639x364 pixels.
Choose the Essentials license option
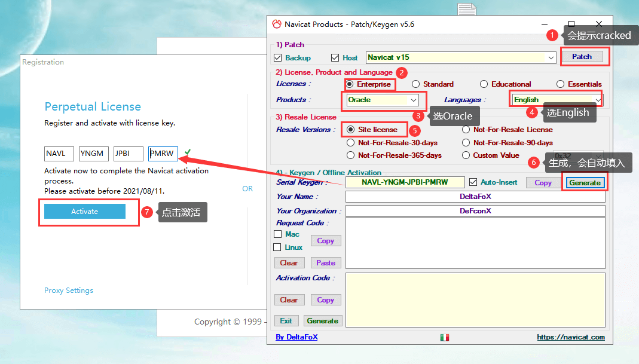click(560, 84)
